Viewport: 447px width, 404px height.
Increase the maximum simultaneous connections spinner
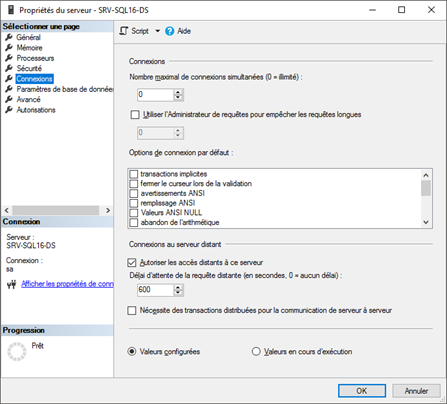click(178, 92)
